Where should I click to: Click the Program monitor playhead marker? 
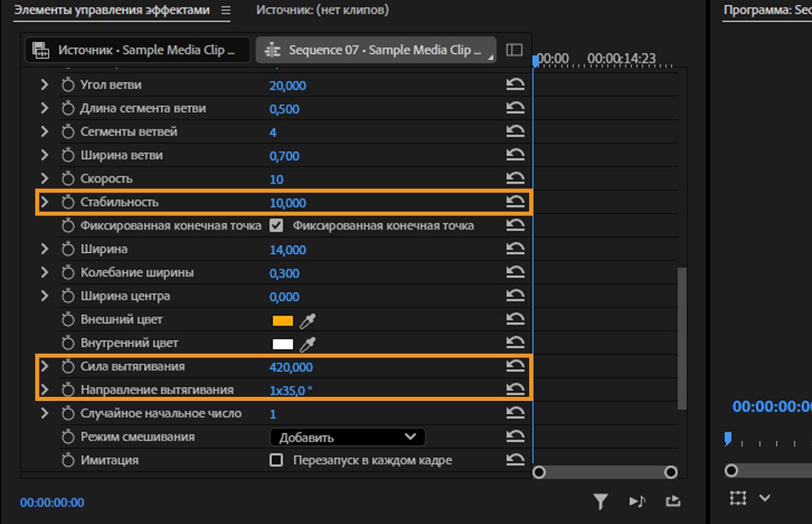coord(728,439)
